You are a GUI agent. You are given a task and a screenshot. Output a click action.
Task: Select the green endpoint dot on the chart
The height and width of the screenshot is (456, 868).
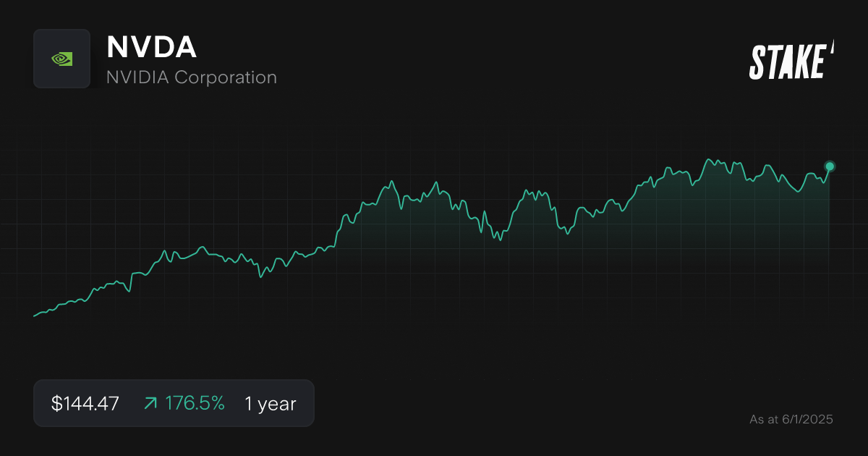tap(829, 166)
